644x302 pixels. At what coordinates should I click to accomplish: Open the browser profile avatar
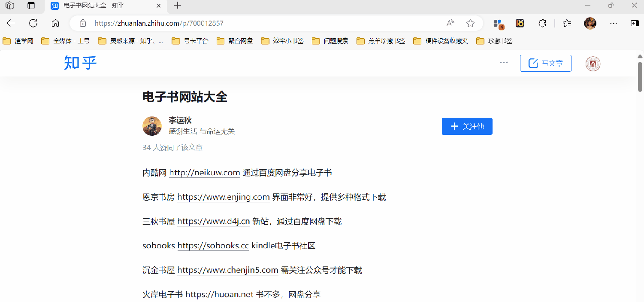click(590, 23)
